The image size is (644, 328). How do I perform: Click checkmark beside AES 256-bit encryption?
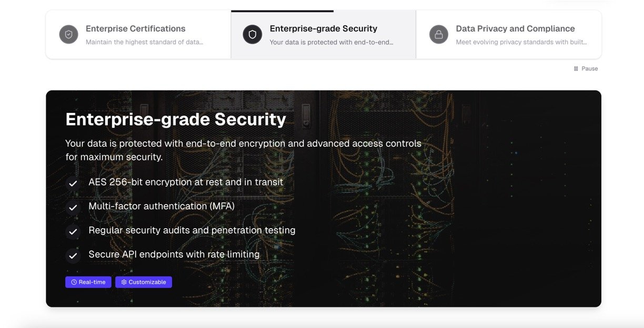[73, 183]
